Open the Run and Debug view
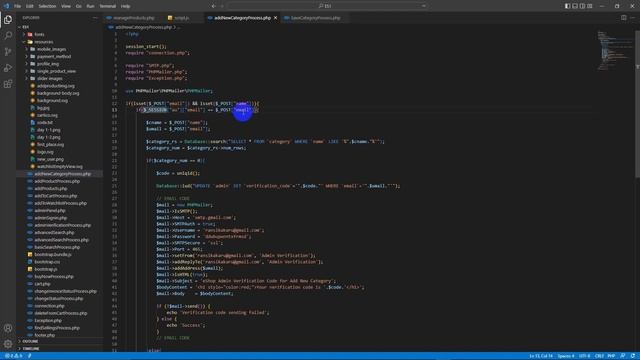Image resolution: width=640 pixels, height=360 pixels. click(8, 68)
